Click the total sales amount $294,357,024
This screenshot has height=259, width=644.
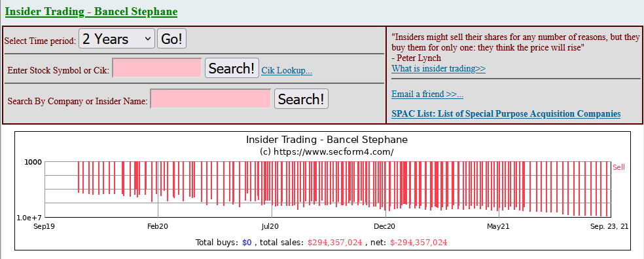pos(334,243)
